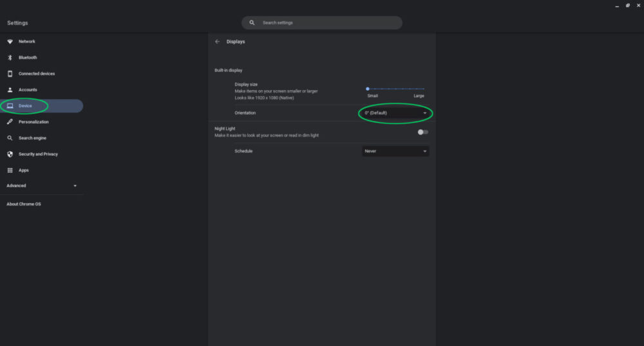Click the Large label under slider
The image size is (644, 346).
419,96
